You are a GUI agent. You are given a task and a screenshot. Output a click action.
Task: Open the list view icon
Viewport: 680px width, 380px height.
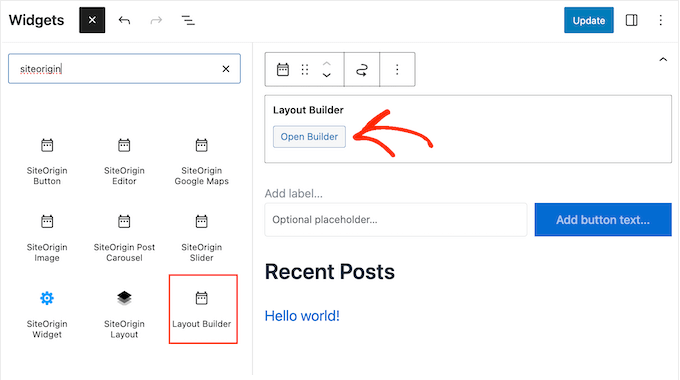(188, 20)
